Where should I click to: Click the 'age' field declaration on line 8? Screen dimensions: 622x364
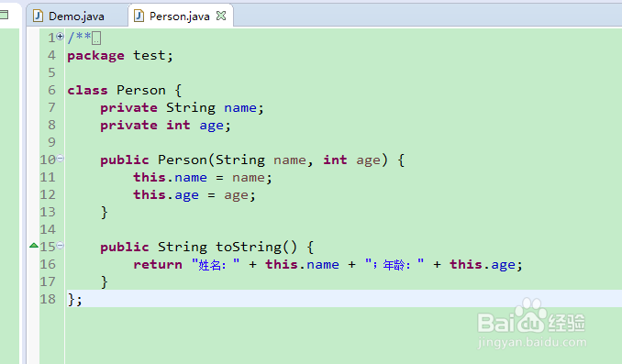(211, 126)
